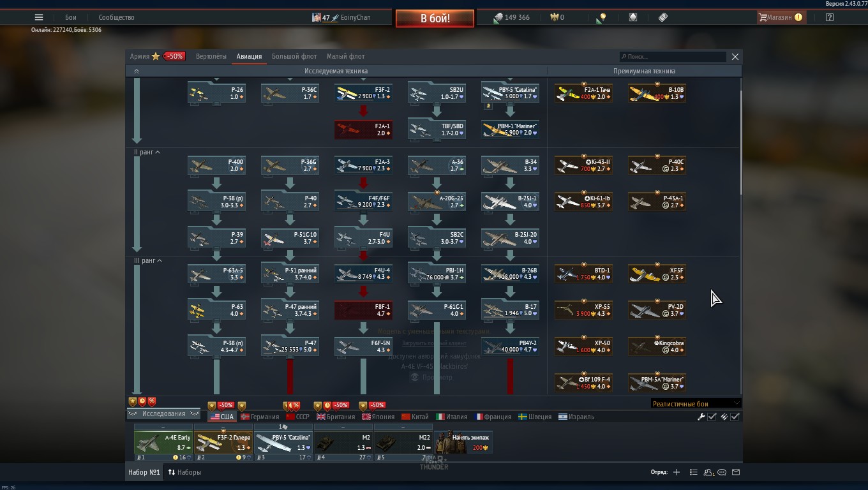
Task: Select the premium XP-55 vehicle card
Action: [x=584, y=310]
